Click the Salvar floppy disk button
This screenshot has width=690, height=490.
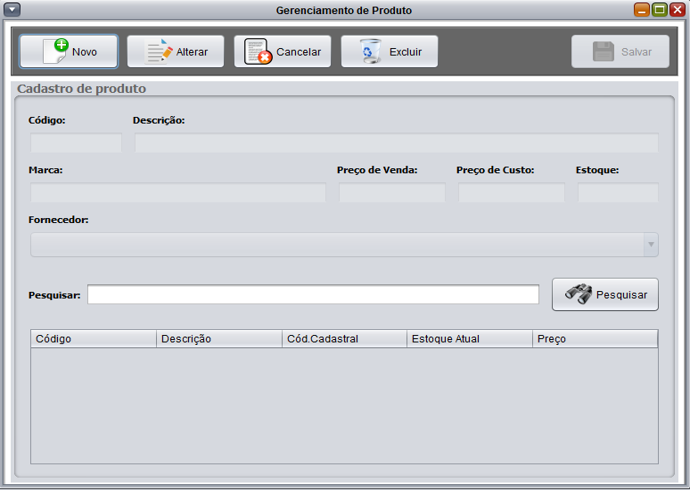(620, 52)
